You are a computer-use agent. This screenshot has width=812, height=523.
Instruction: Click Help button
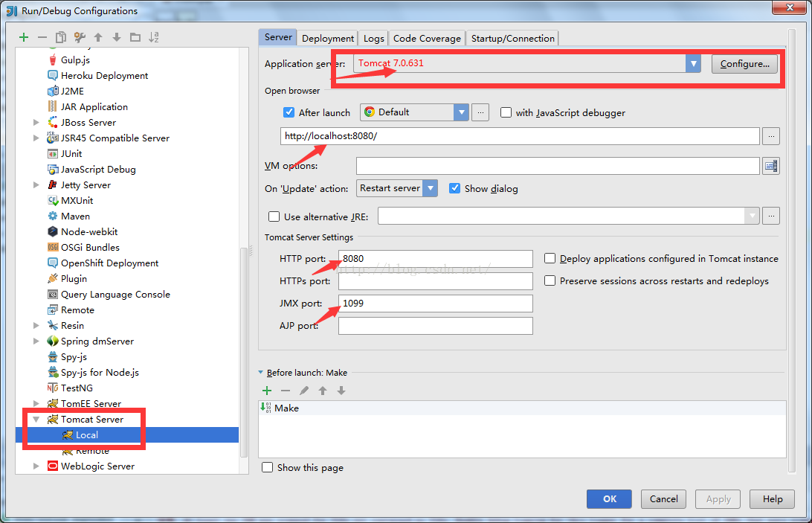pyautogui.click(x=772, y=498)
